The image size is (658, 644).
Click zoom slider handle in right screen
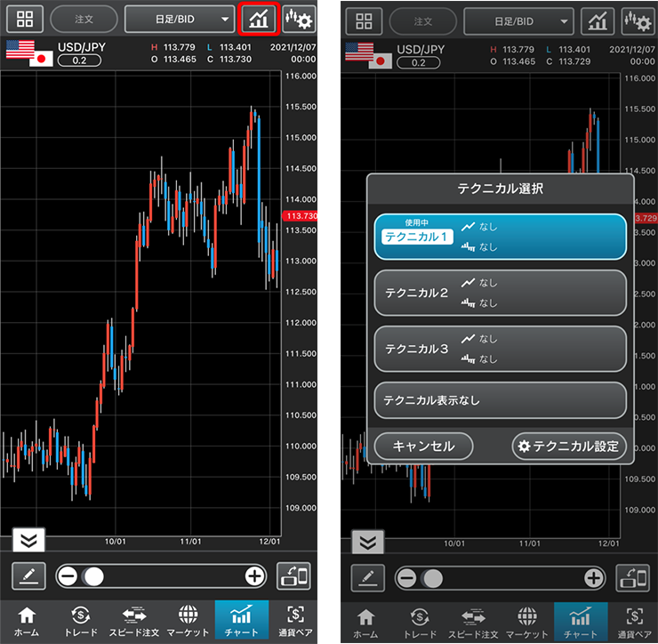click(434, 578)
